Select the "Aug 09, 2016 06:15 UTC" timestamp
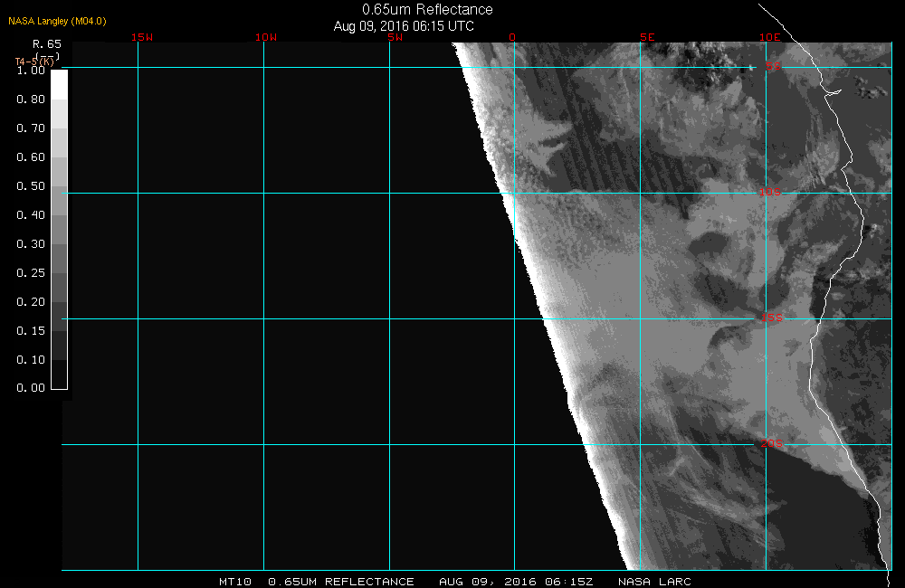Viewport: 905px width, 588px height. [404, 26]
